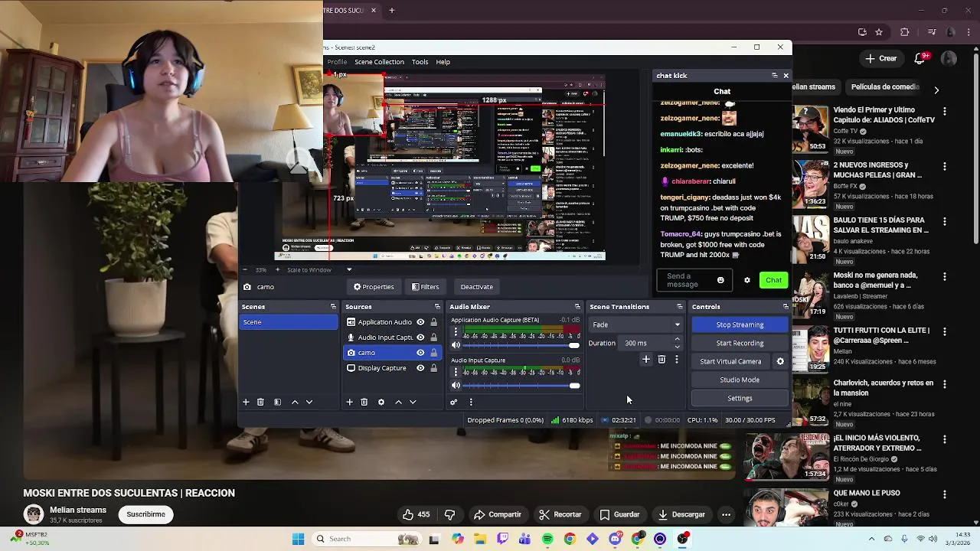This screenshot has width=980, height=551.
Task: Click Stop Streaming button
Action: pyautogui.click(x=740, y=324)
